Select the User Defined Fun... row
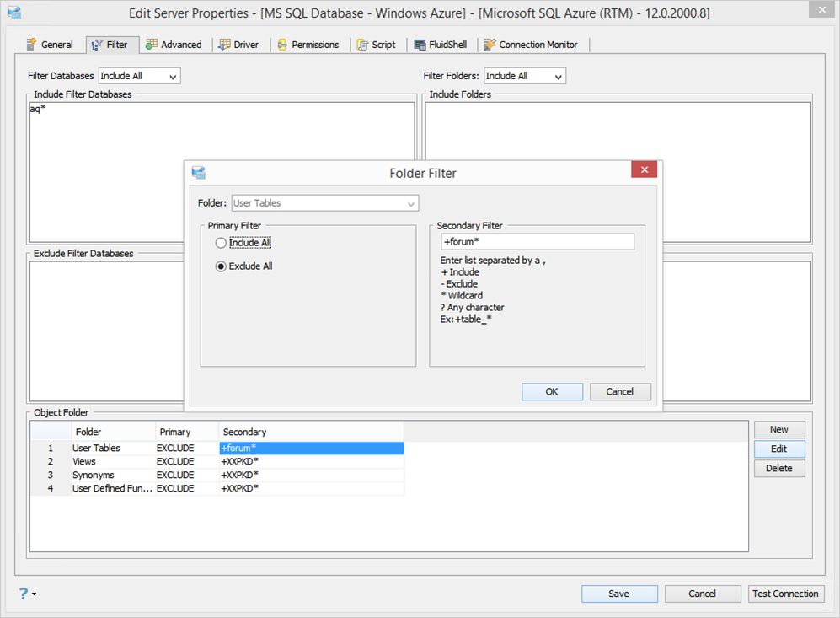The width and height of the screenshot is (840, 618). [x=217, y=488]
